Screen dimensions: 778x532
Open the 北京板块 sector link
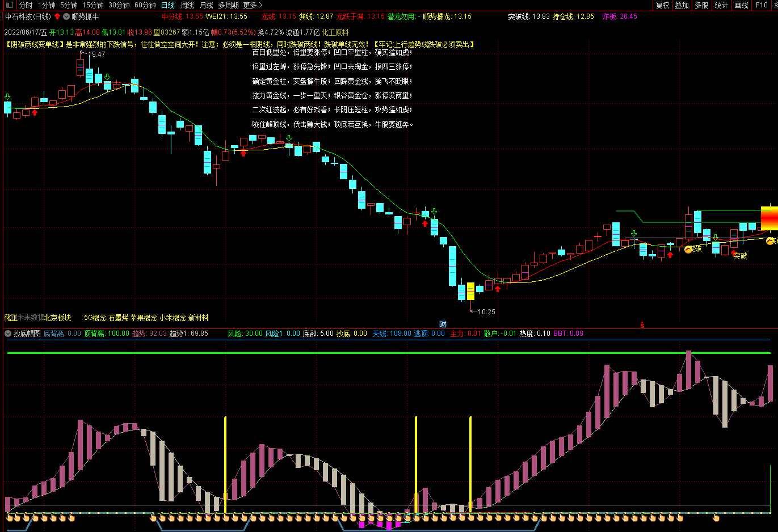(58, 318)
